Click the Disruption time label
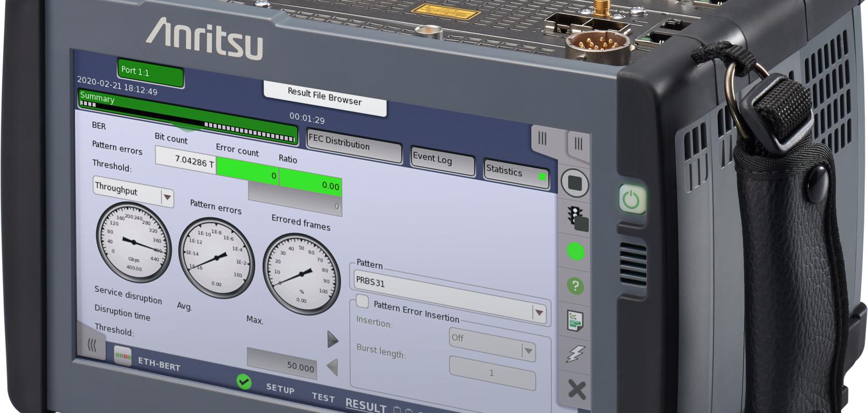The width and height of the screenshot is (868, 413). pyautogui.click(x=122, y=313)
